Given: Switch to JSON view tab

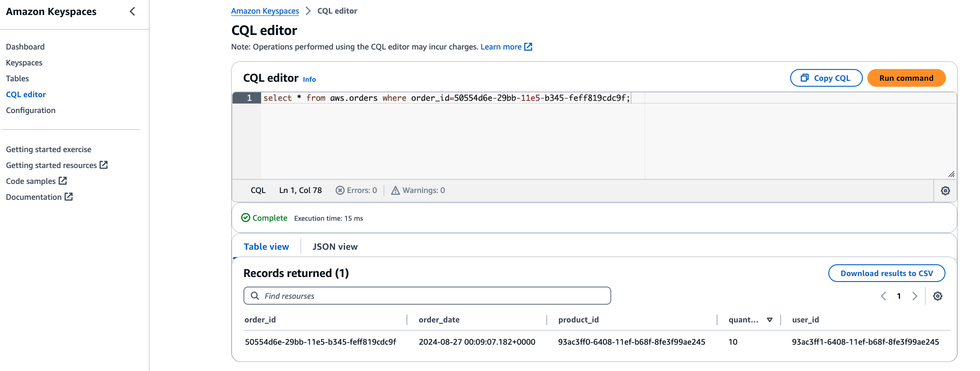Looking at the screenshot, I should [x=335, y=247].
